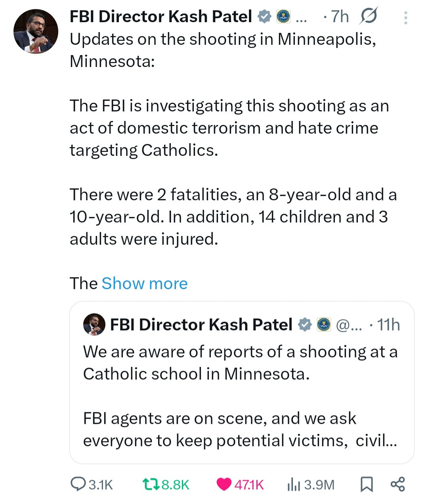Open quoted post author's small avatar
The height and width of the screenshot is (504, 428).
click(x=94, y=325)
